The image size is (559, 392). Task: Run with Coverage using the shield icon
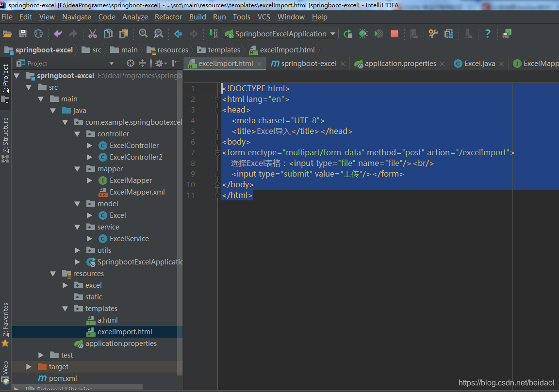(378, 33)
